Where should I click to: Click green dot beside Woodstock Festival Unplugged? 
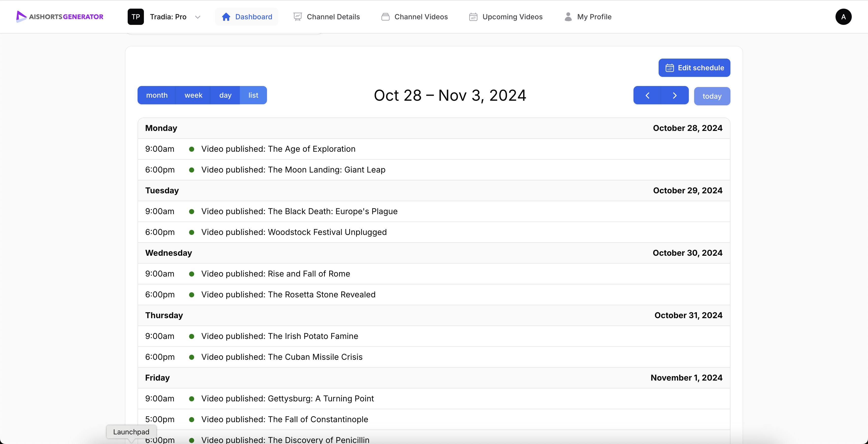(x=192, y=232)
